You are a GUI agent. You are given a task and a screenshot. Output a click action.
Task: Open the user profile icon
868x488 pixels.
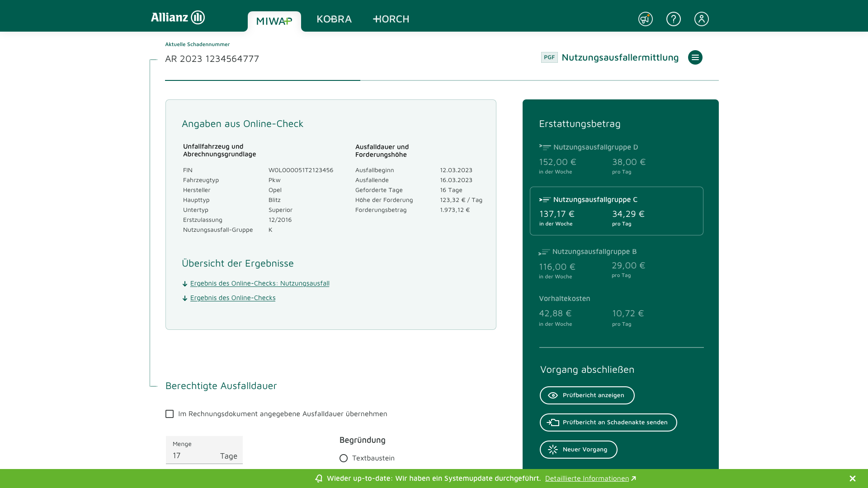701,19
